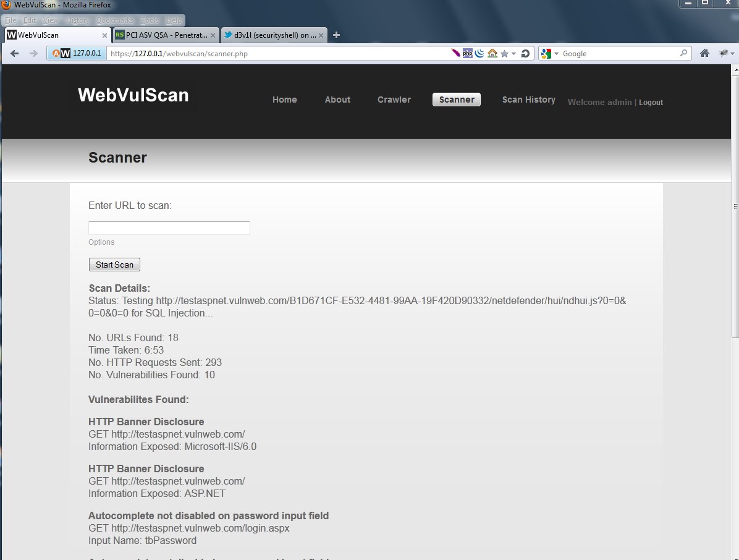
Task: Click 'No. HTTP Requests Sent: 293' text
Action: [x=155, y=362]
